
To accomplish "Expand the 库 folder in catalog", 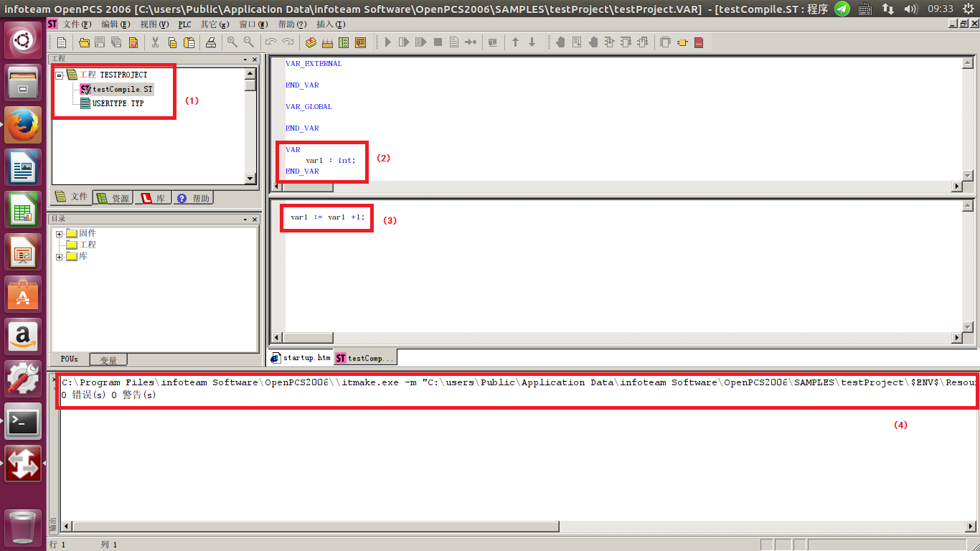I will [x=60, y=256].
